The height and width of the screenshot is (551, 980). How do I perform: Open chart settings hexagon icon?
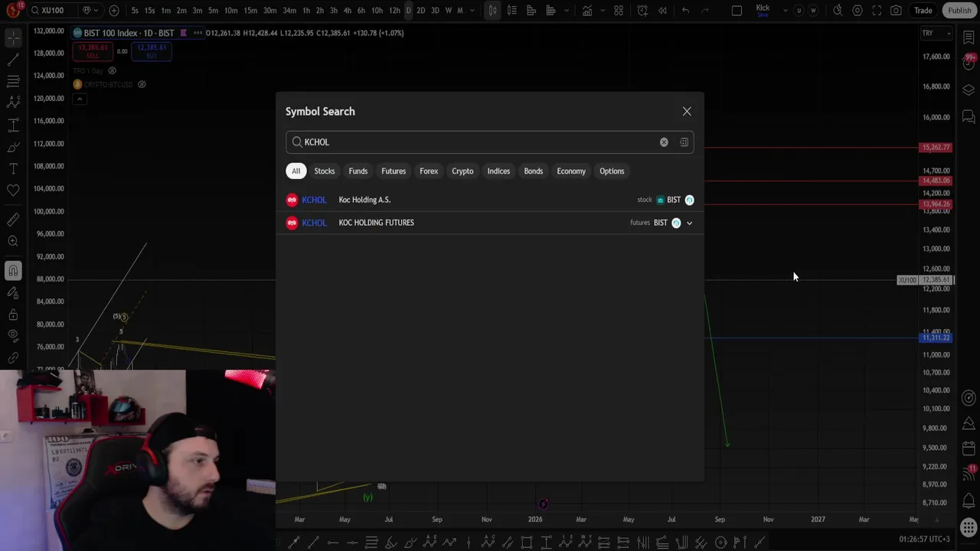click(x=857, y=11)
